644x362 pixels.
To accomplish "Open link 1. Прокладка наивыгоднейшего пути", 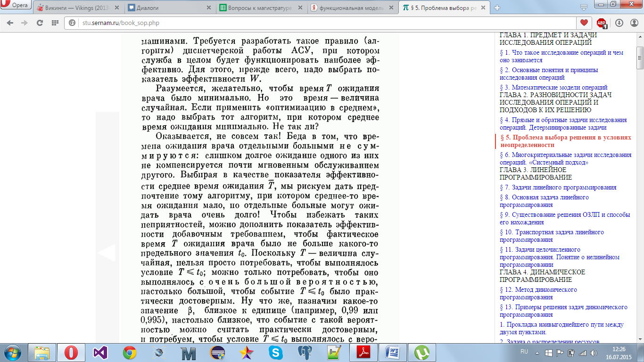I will click(561, 328).
